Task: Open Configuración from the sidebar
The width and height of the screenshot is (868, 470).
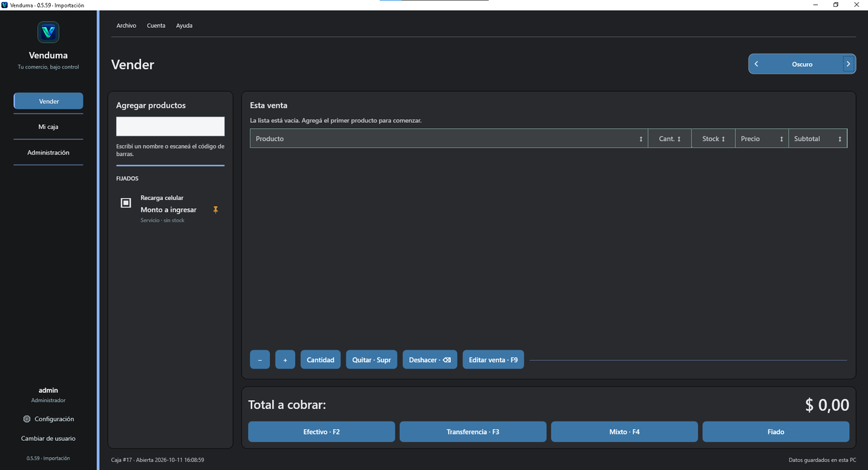Action: click(x=48, y=419)
